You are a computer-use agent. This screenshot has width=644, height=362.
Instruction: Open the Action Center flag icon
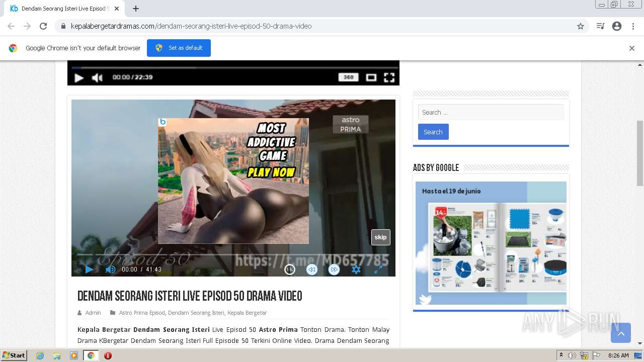pyautogui.click(x=596, y=355)
